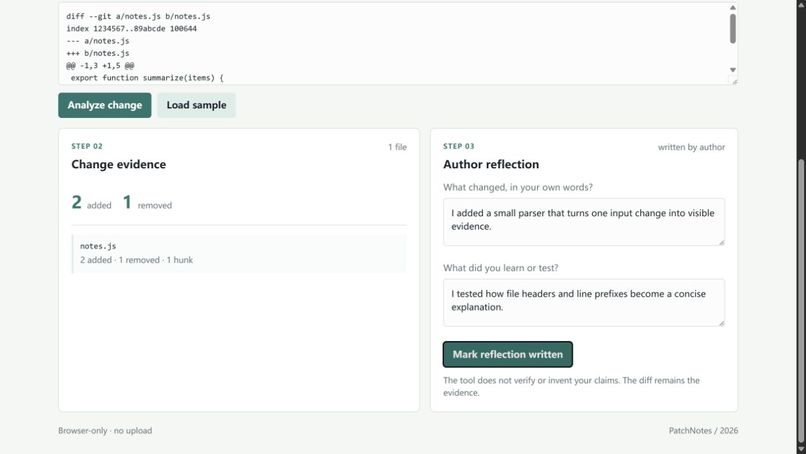Grab the 'learn or test' field resize handle

pos(722,323)
